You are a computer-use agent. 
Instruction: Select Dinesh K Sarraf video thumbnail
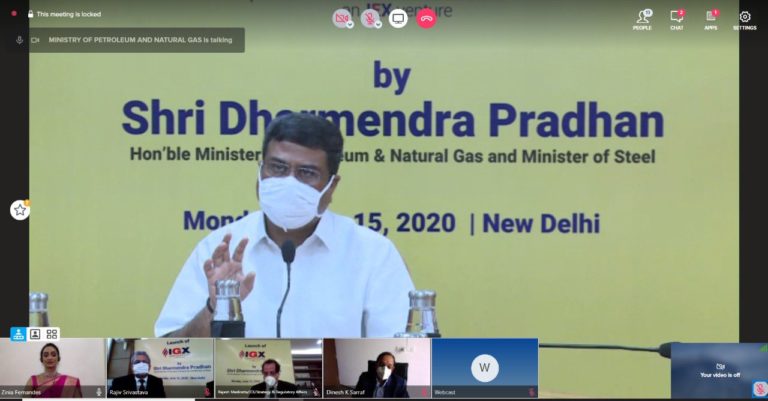click(377, 368)
